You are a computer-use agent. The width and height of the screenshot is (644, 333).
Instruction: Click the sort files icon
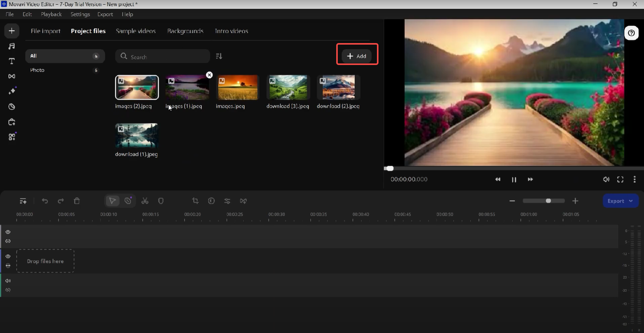coord(219,56)
